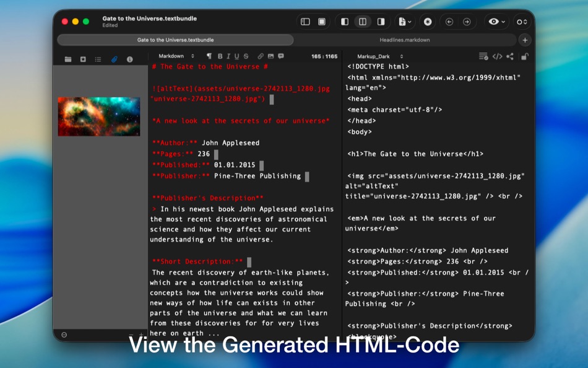Switch to the Headlines.markdown tab
Viewport: 588px width, 368px height.
(405, 40)
